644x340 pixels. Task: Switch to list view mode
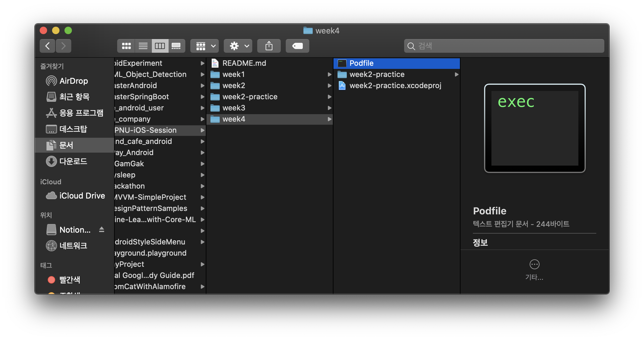[x=143, y=46]
